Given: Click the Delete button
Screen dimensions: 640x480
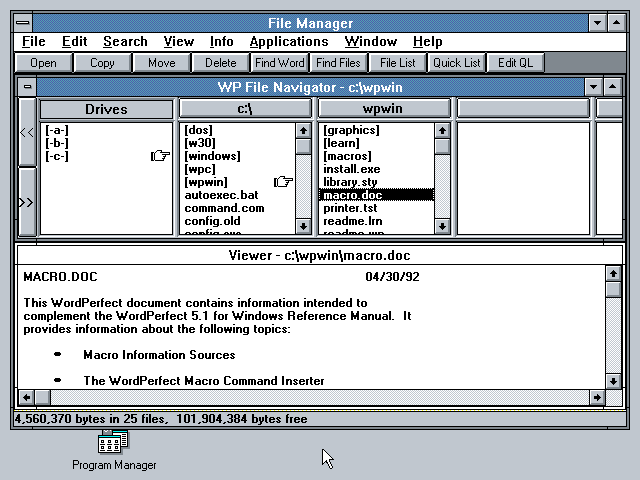Looking at the screenshot, I should point(220,63).
